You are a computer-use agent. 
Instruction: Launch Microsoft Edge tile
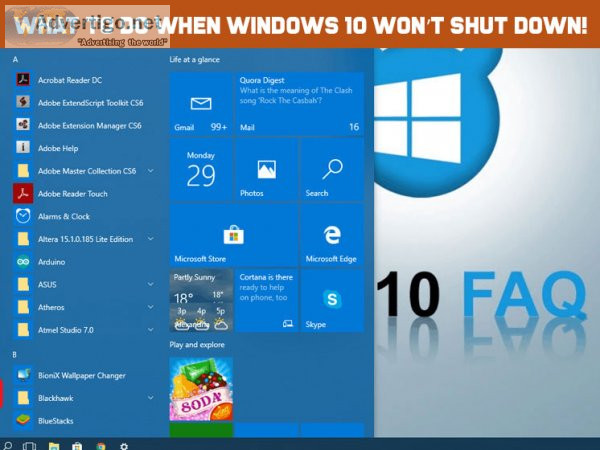(332, 235)
